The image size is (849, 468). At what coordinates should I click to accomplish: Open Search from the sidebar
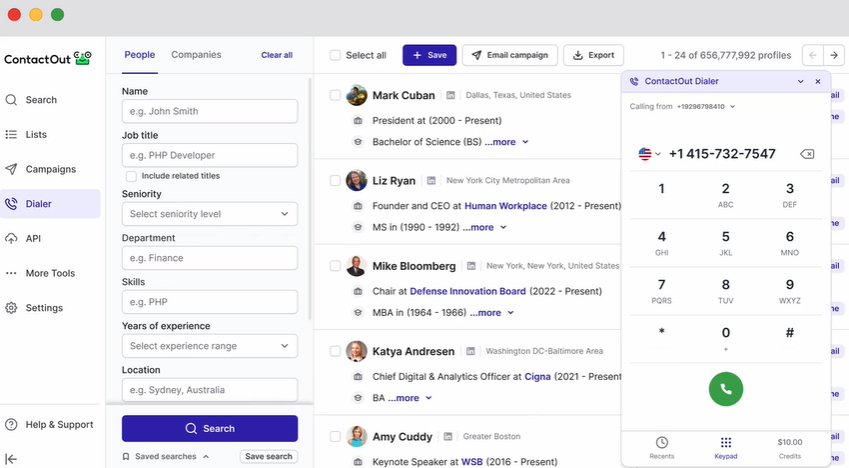(x=31, y=100)
